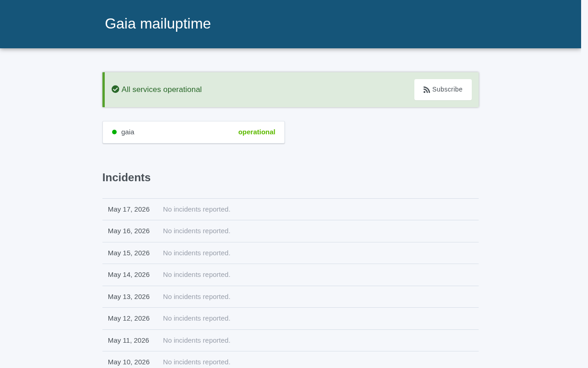Select the May 12, 2026 incident date
588x368 pixels.
coord(129,318)
